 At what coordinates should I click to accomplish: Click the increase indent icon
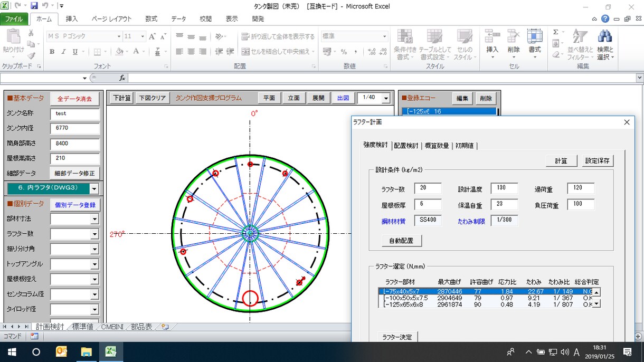tap(230, 52)
